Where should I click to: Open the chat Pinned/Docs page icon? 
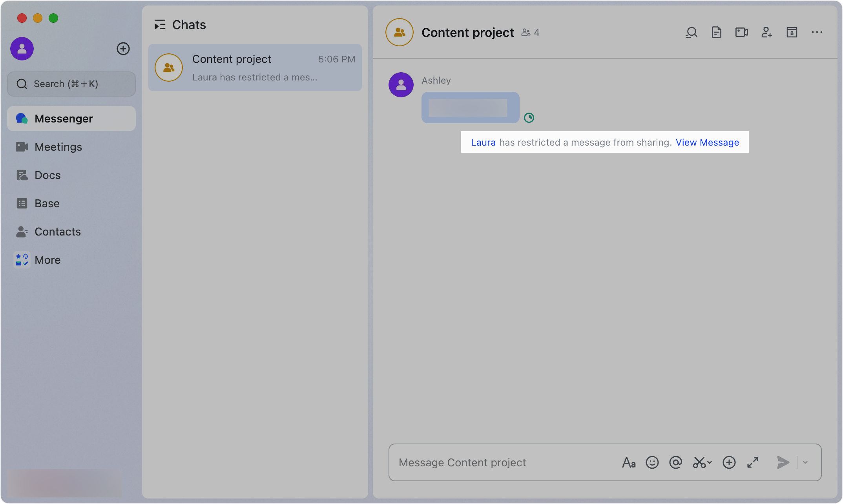[x=717, y=32]
